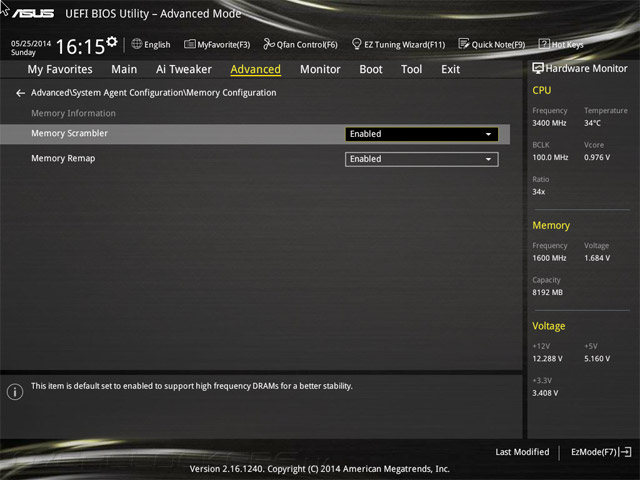
Task: Click the Memory section heading in monitor
Action: tap(551, 225)
